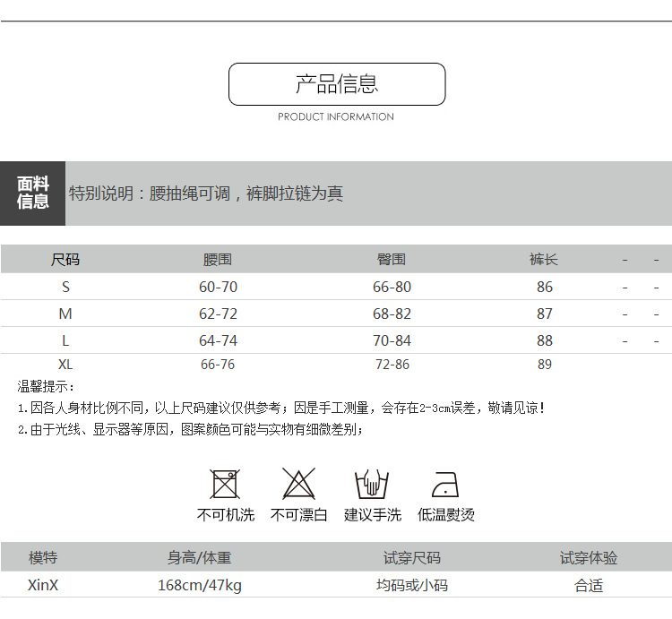Click tip 1 about 2-3cm measurement error
The image size is (672, 619).
(281, 408)
